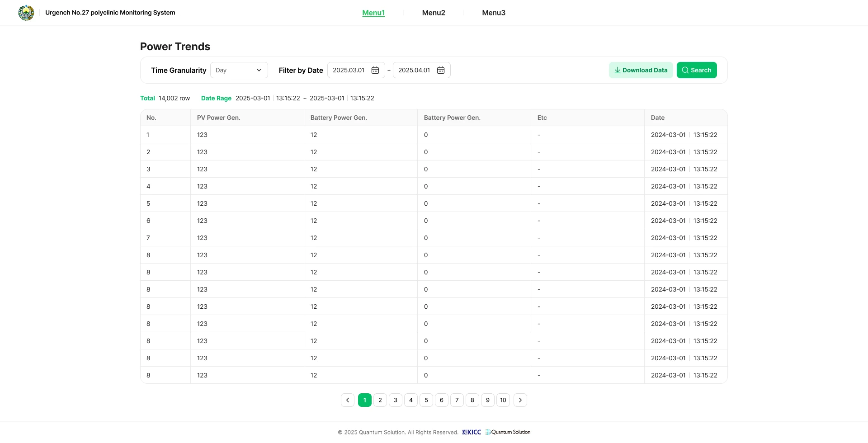868x443 pixels.
Task: Open calendar icon for start date 2025.03.01
Action: pyautogui.click(x=375, y=70)
